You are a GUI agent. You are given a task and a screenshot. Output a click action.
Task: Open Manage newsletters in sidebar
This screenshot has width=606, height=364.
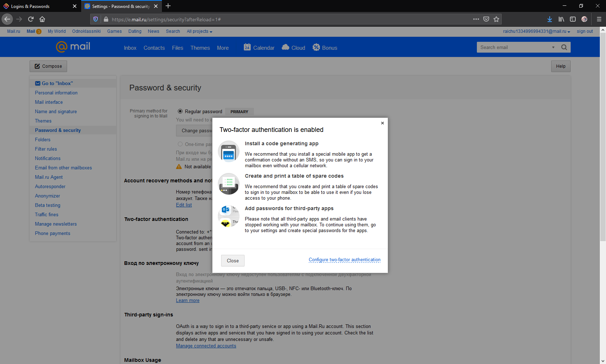click(x=56, y=224)
